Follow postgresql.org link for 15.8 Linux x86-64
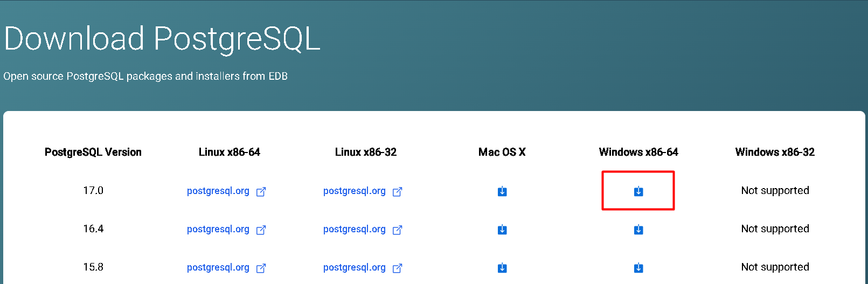The image size is (868, 284). coord(218,267)
